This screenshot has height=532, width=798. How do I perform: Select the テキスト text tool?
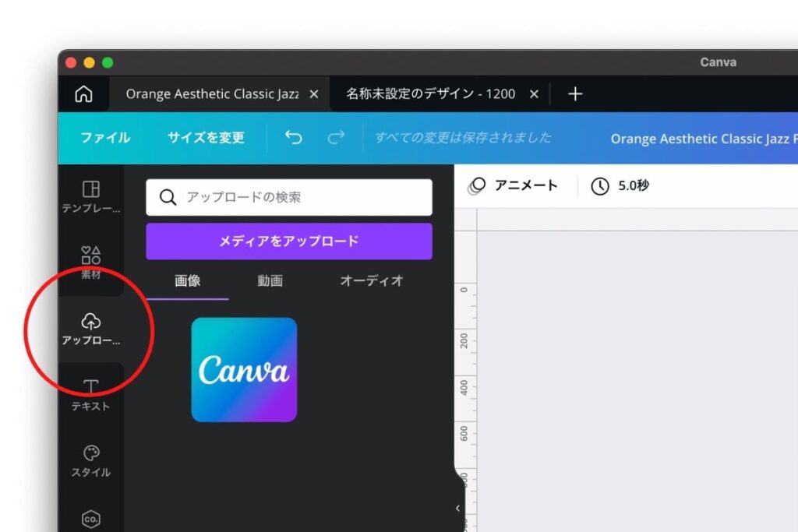pos(91,395)
